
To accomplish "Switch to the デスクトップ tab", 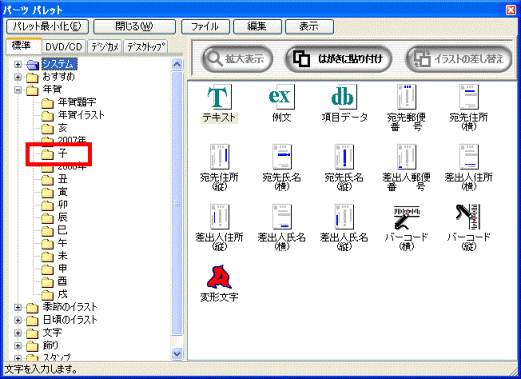I will [146, 47].
